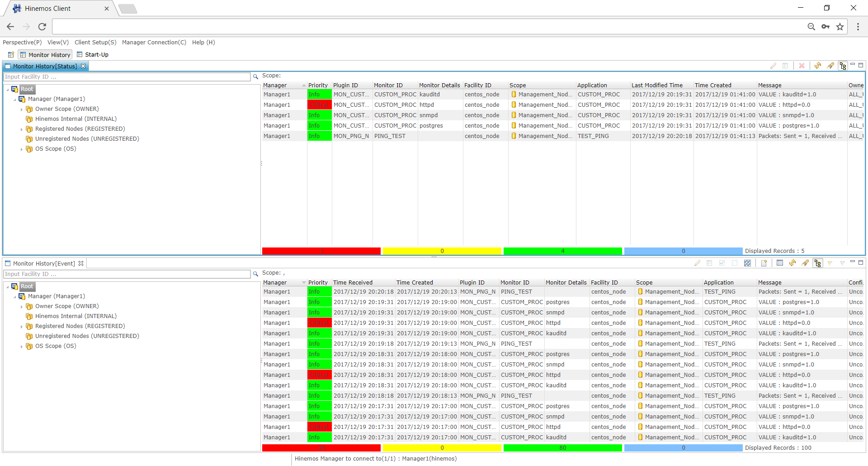Image resolution: width=868 pixels, height=466 pixels.
Task: Click the pencil comment icon in the Event toolbar
Action: (x=697, y=263)
